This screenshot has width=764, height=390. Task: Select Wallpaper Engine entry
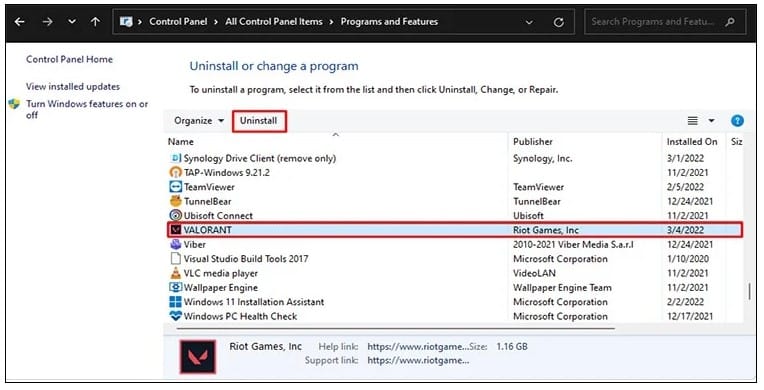click(221, 287)
